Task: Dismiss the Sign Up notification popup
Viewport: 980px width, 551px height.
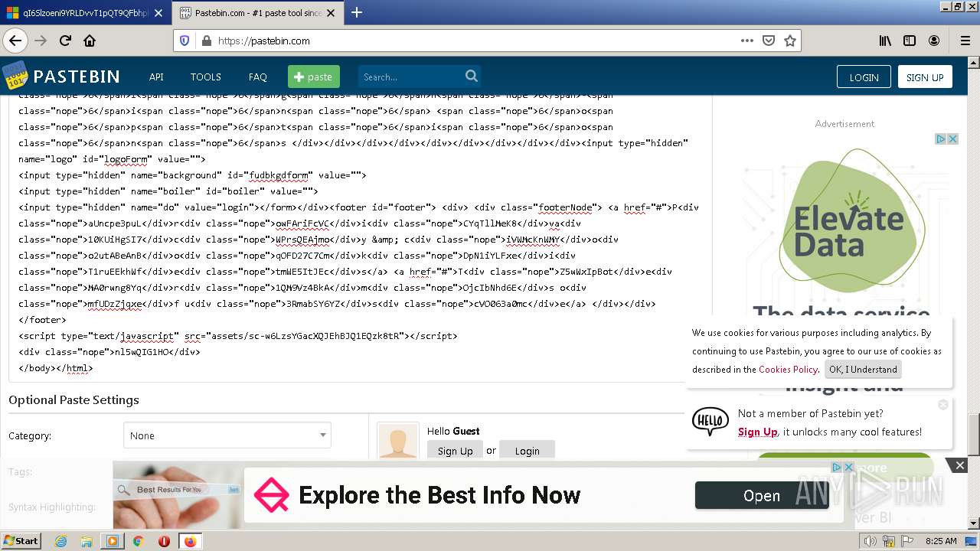Action: (x=943, y=404)
